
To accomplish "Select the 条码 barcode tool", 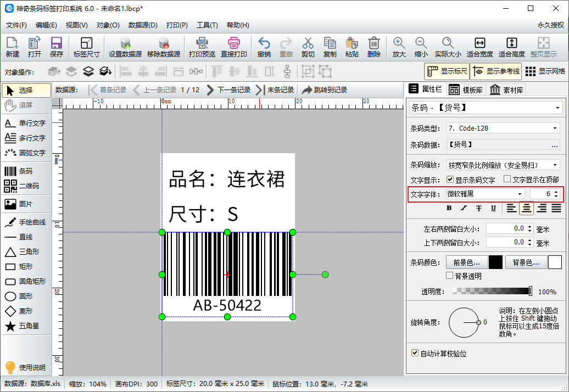I will pyautogui.click(x=26, y=171).
